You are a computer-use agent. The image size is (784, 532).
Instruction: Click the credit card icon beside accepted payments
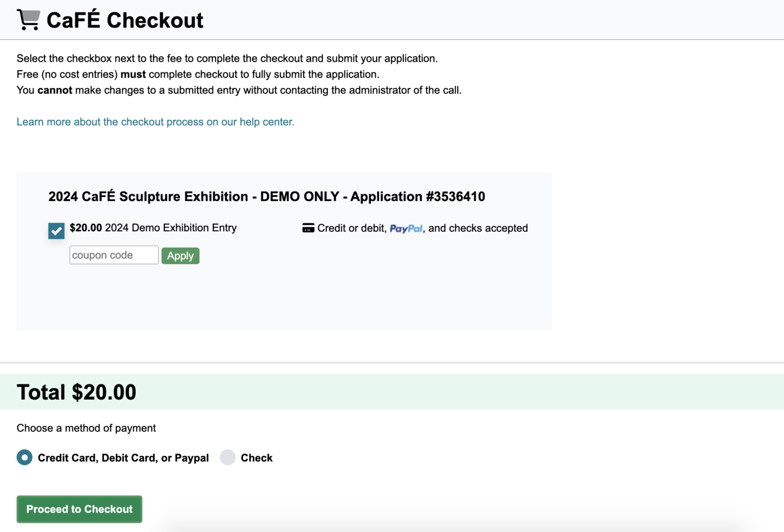point(308,228)
